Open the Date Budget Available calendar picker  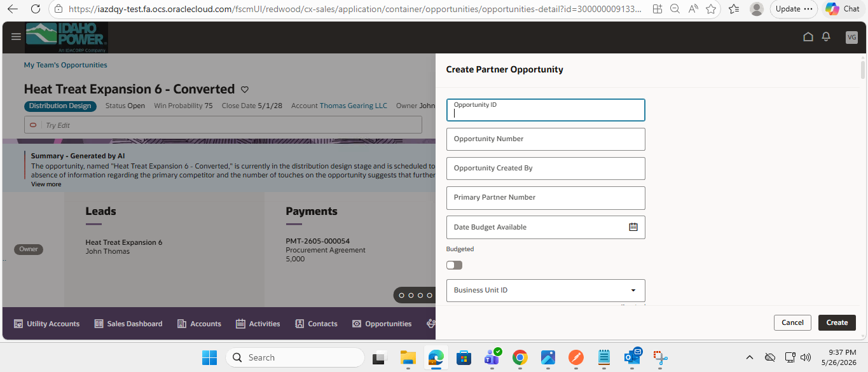tap(633, 227)
